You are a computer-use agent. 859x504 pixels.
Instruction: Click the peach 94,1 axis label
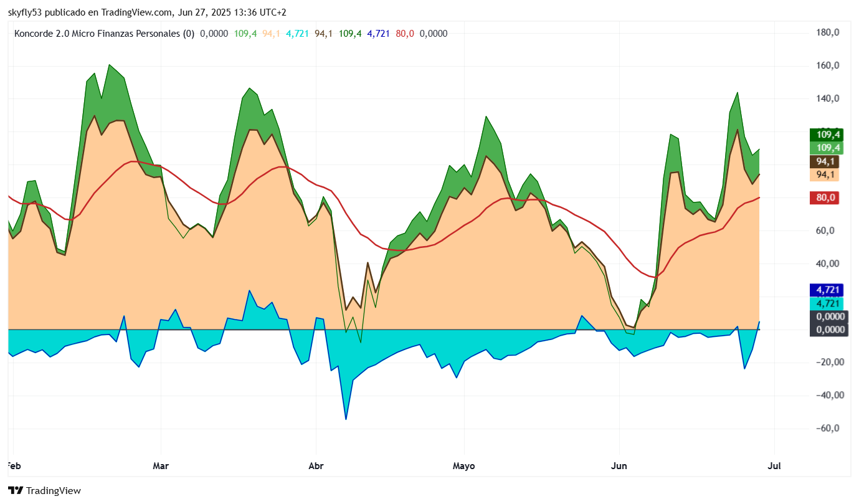point(824,175)
